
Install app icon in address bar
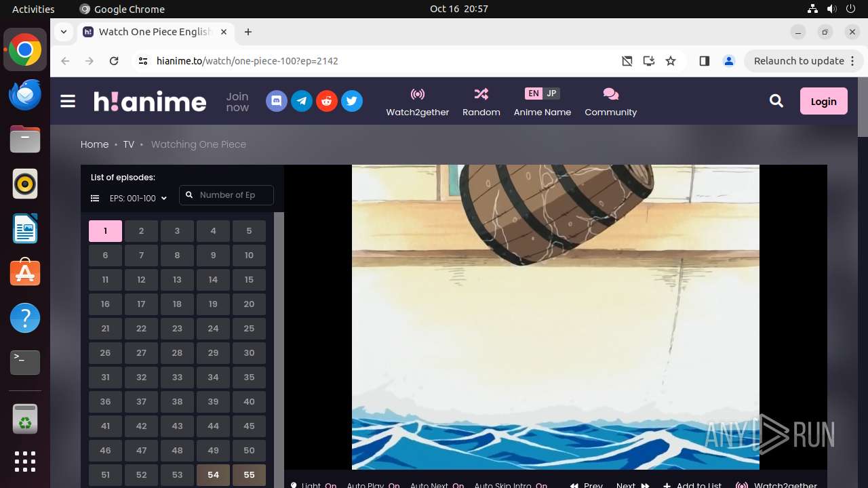click(x=649, y=61)
